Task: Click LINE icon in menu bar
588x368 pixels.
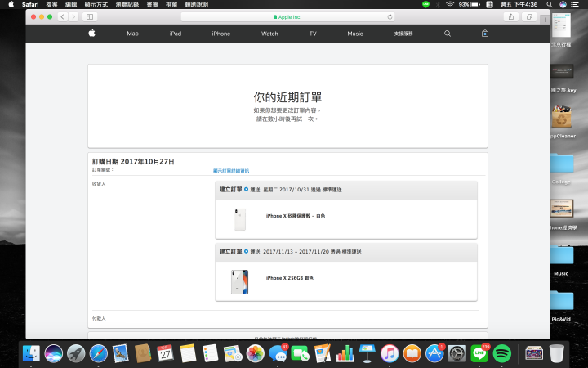Action: (425, 5)
